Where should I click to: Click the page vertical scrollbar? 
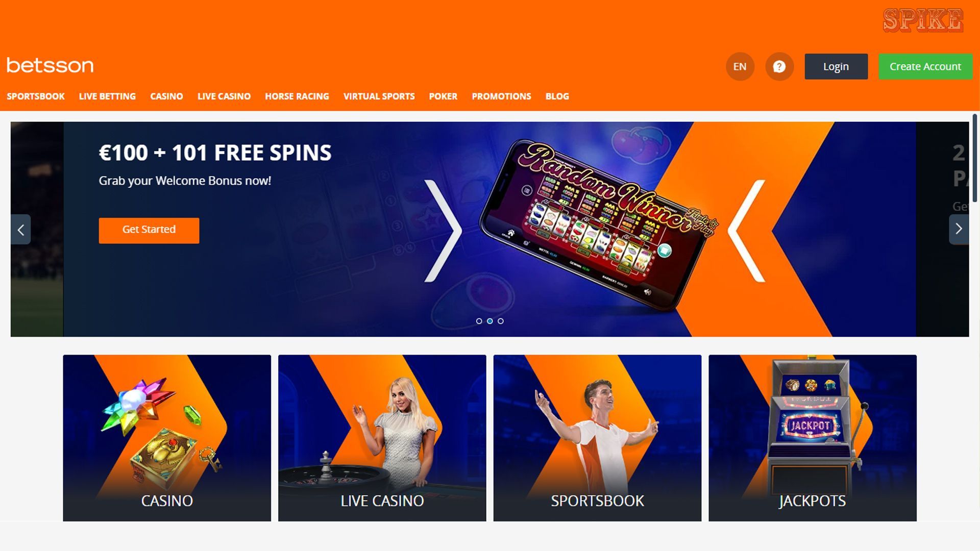tap(975, 158)
